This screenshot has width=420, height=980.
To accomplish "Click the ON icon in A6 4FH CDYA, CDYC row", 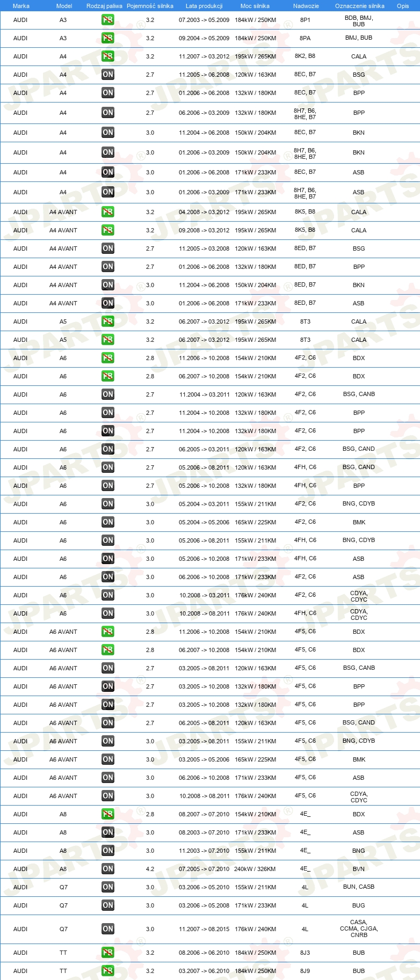I will click(108, 613).
